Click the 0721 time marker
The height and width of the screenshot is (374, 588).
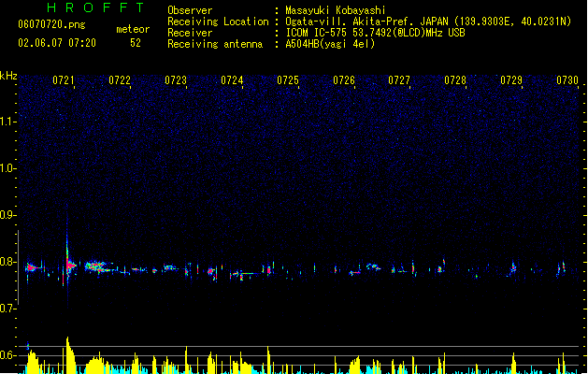pyautogui.click(x=64, y=80)
